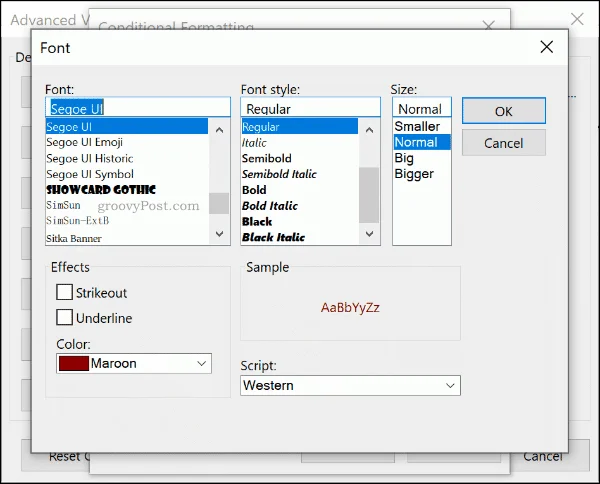Click font list scroll up arrow

tap(219, 130)
